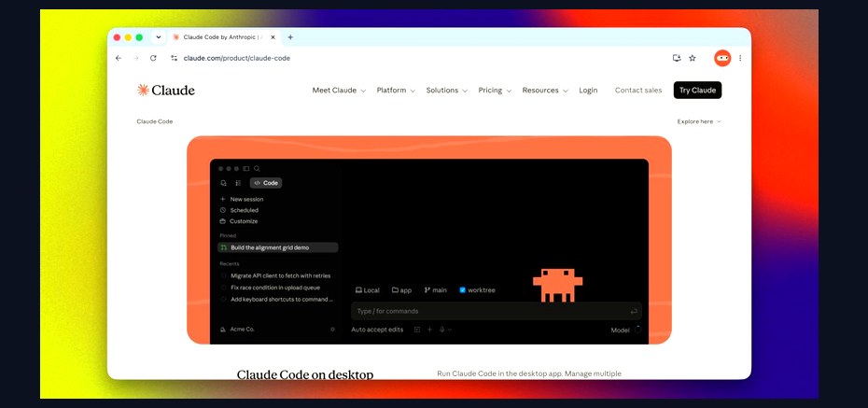Uncheck the worktree checkbox

[x=463, y=290]
